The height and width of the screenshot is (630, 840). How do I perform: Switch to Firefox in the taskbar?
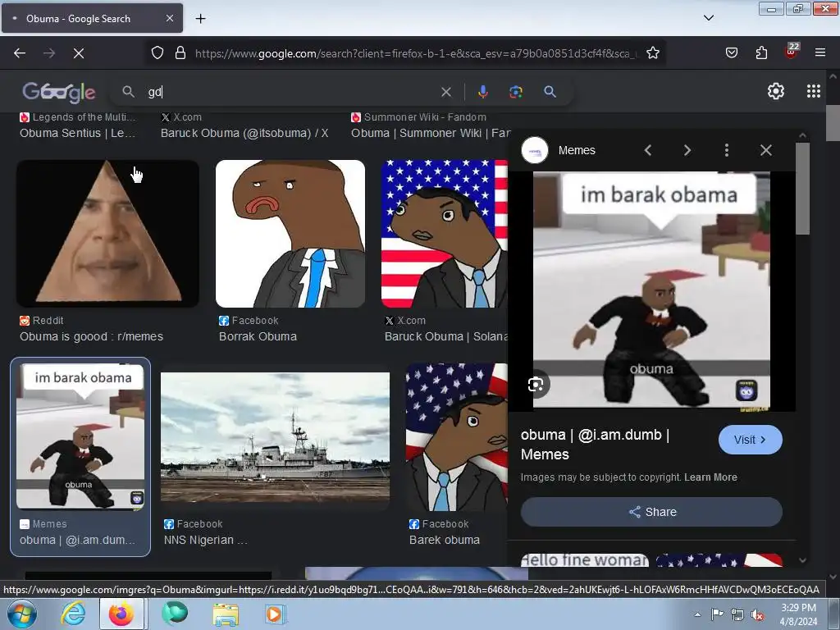[121, 614]
